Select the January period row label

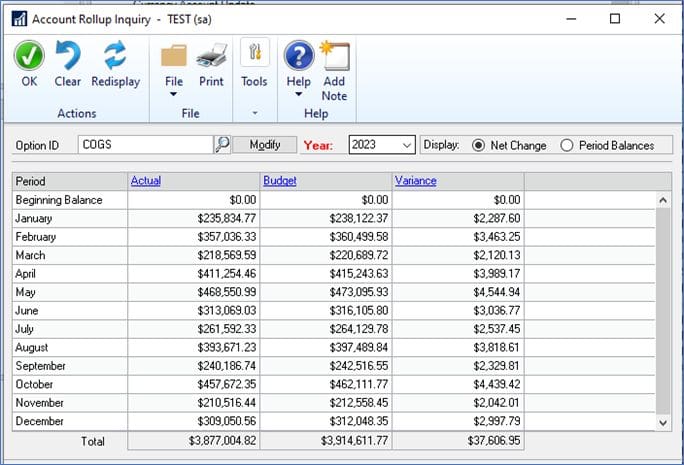pyautogui.click(x=34, y=218)
